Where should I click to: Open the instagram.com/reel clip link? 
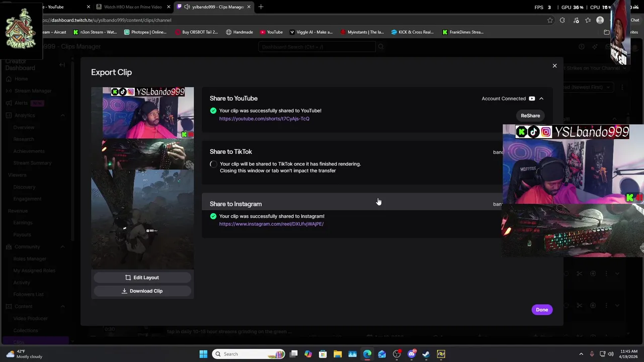271,224
